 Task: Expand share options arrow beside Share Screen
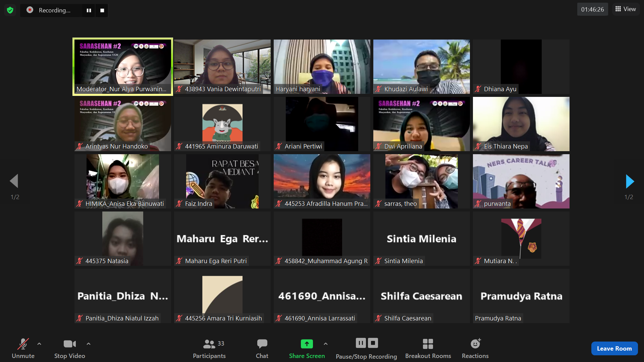pyautogui.click(x=325, y=344)
